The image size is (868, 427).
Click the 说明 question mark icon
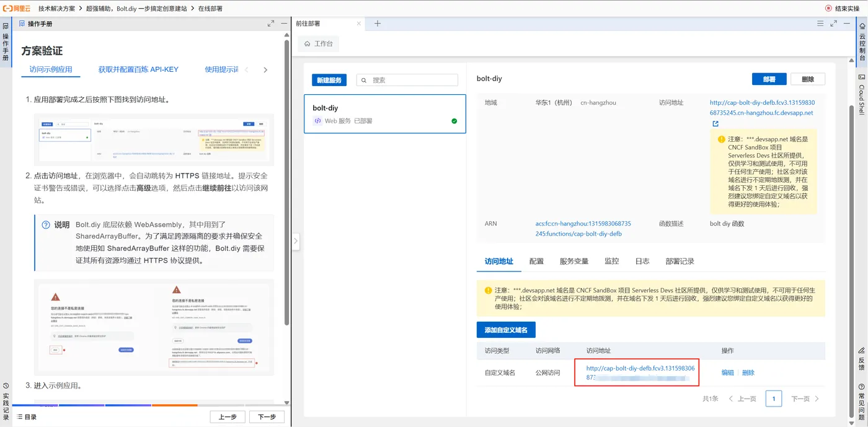point(46,225)
